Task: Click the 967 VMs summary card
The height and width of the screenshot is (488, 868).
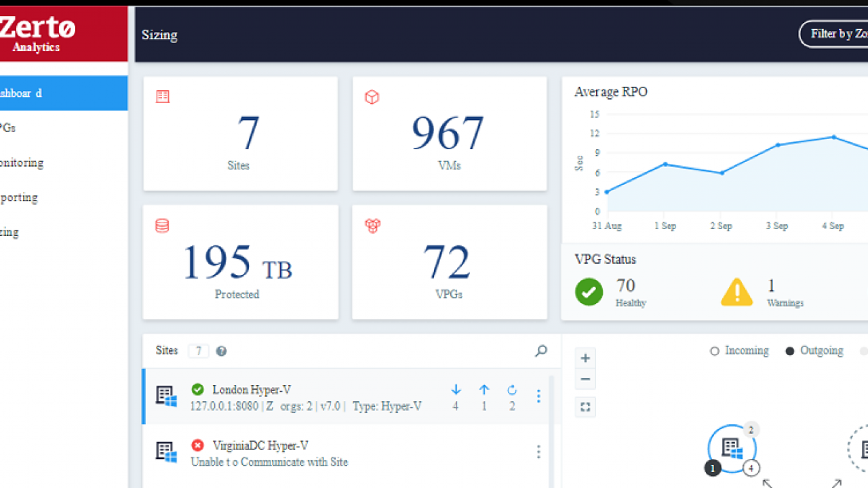Action: 450,134
